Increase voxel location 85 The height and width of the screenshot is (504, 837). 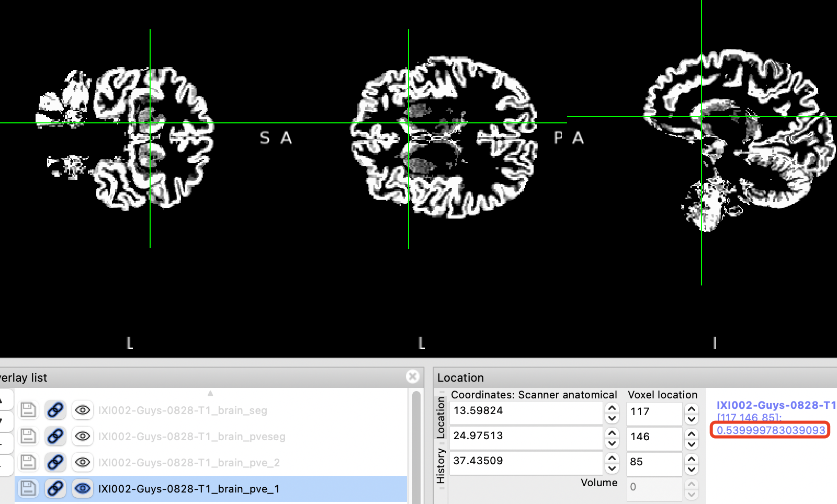[x=692, y=459]
